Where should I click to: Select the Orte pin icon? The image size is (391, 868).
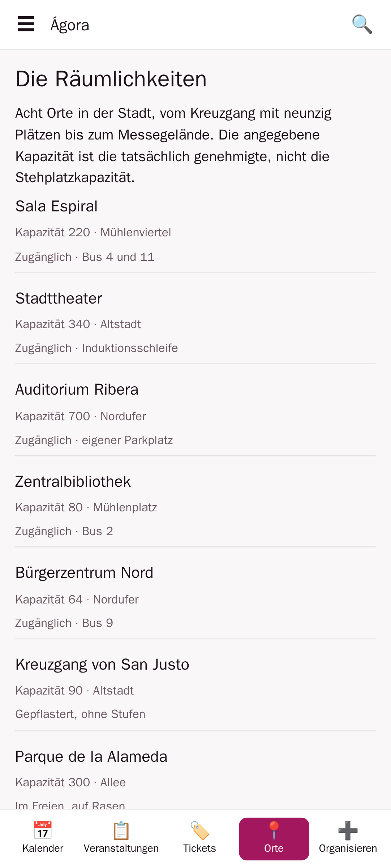click(x=274, y=830)
